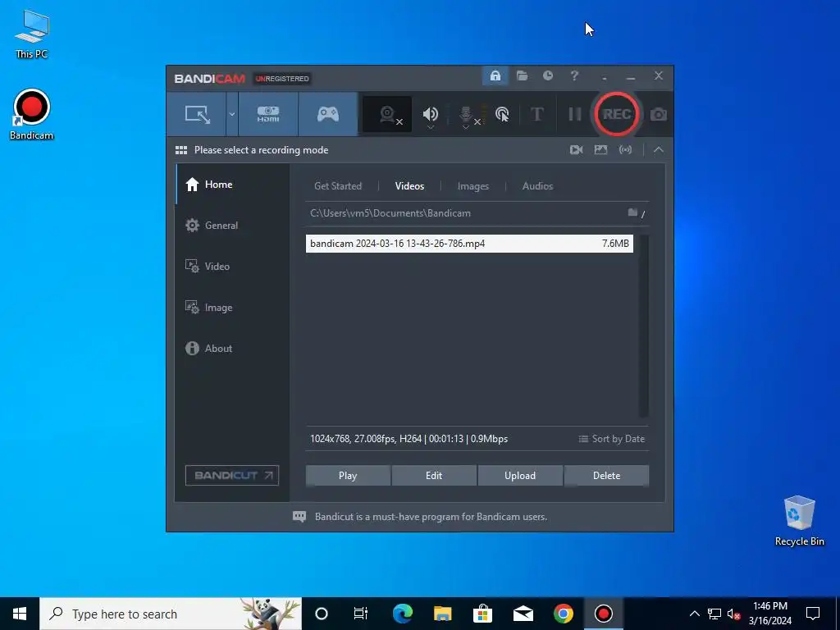Image resolution: width=840 pixels, height=630 pixels.
Task: Click the grid icon beside recording mode message
Action: point(181,150)
